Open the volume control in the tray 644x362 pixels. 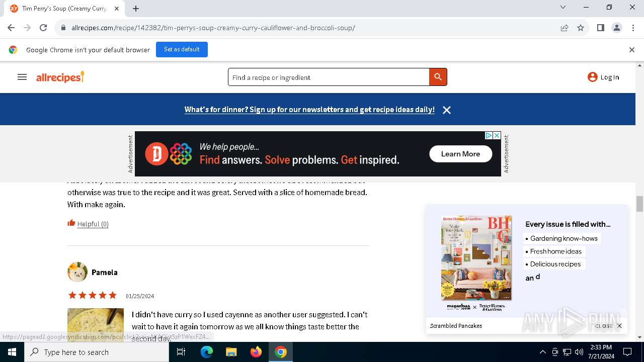click(579, 352)
